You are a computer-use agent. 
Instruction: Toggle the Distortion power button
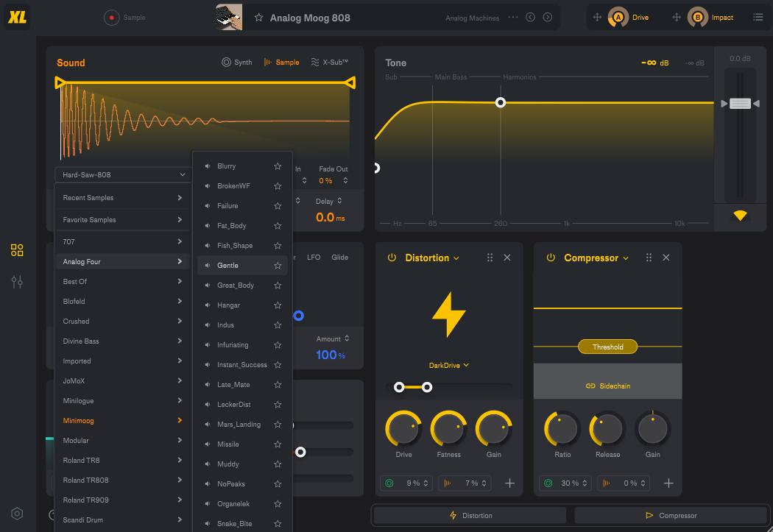point(392,258)
